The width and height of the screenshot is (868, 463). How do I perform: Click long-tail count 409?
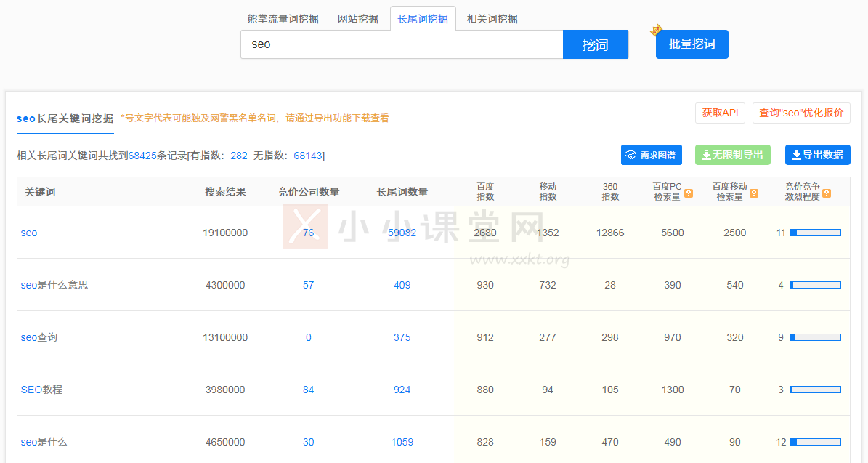(402, 285)
